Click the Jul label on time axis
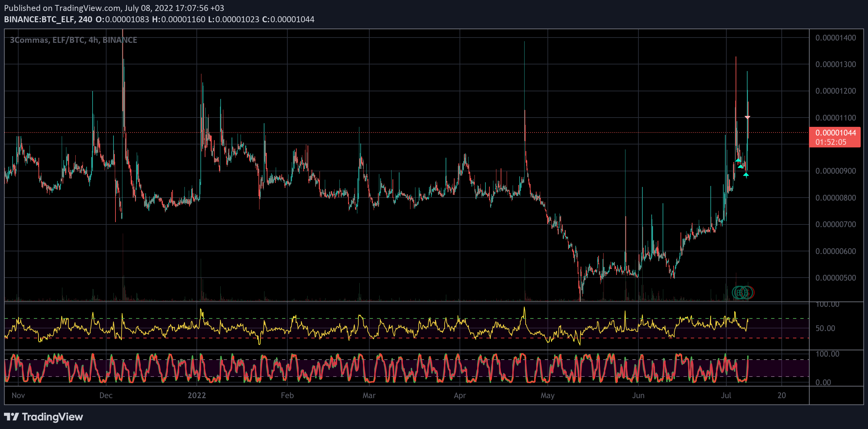The width and height of the screenshot is (868, 429). [x=726, y=395]
